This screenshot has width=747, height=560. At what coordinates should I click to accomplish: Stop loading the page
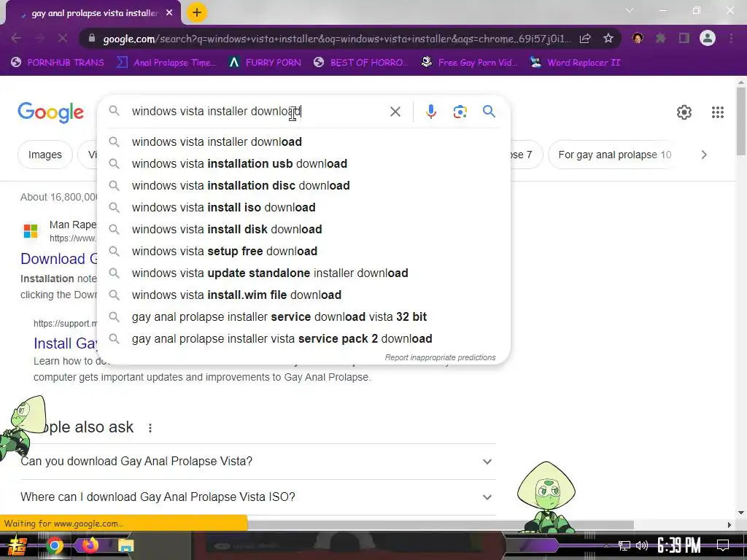[x=63, y=38]
